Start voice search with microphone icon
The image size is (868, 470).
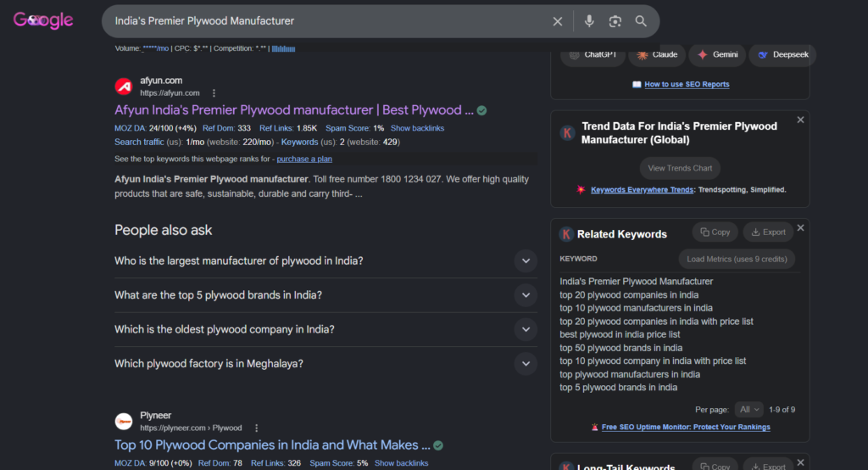tap(589, 21)
